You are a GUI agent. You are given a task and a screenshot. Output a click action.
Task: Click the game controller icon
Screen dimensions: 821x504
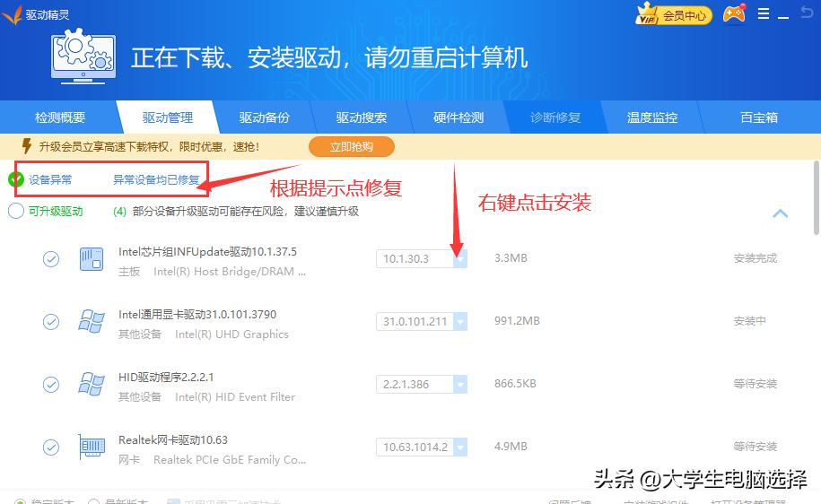tap(734, 14)
